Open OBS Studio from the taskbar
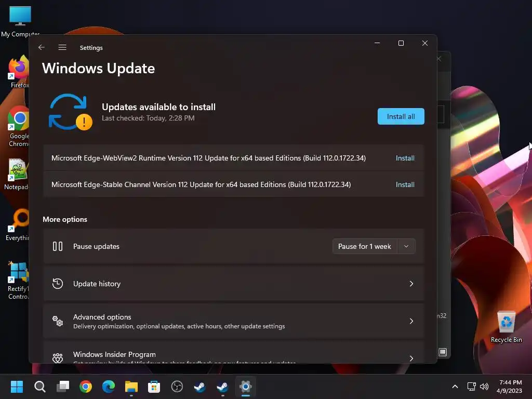The image size is (532, 399). [x=177, y=387]
